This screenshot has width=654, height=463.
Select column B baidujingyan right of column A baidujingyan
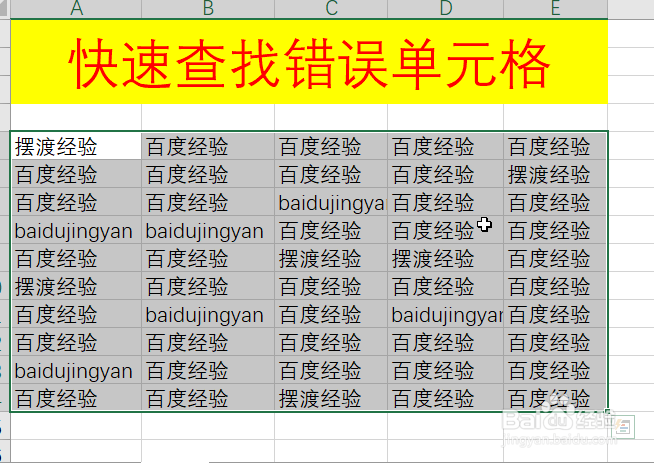208,230
